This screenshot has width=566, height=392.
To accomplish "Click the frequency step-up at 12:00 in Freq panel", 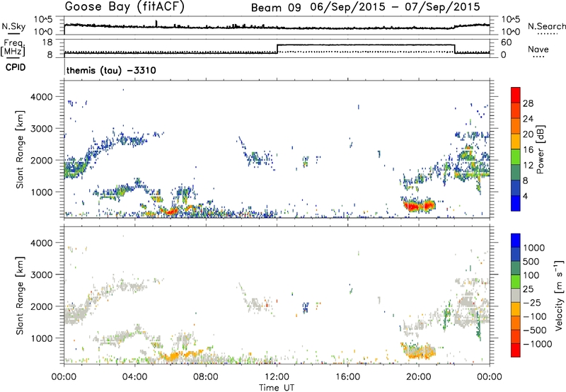I will pyautogui.click(x=277, y=49).
